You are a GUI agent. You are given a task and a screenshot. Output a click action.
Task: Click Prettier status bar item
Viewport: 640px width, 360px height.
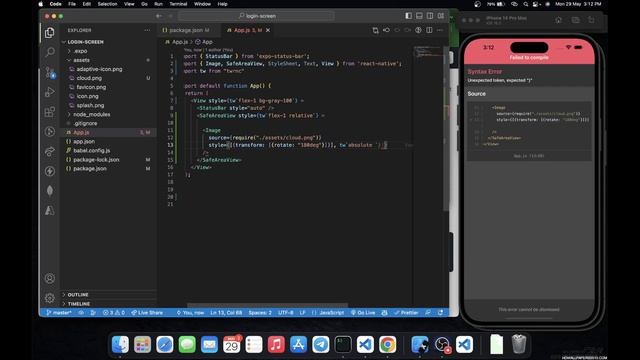click(x=406, y=313)
